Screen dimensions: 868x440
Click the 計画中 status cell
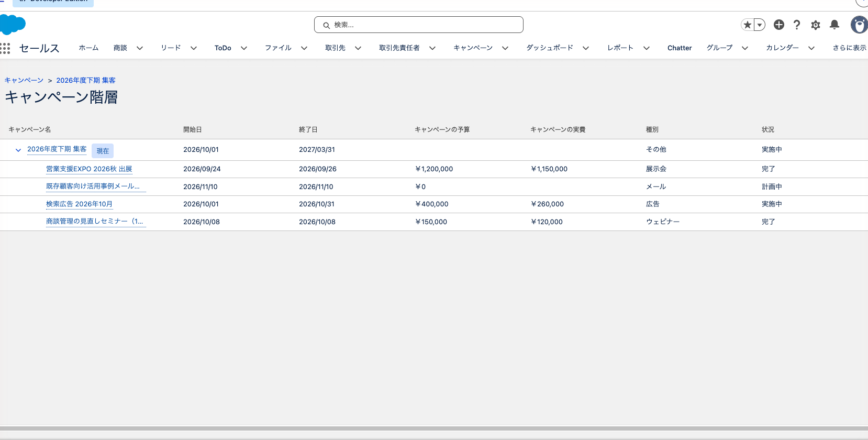tap(772, 186)
